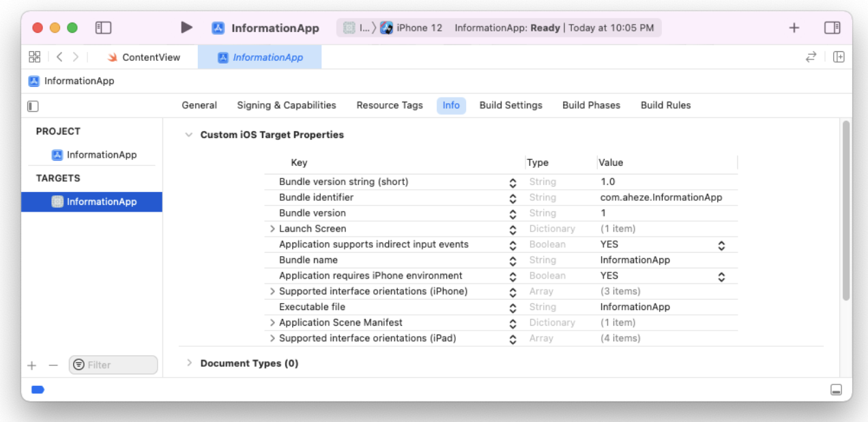Image resolution: width=868 pixels, height=422 pixels.
Task: Change the iPhone environment YES value dropdown
Action: 721,277
